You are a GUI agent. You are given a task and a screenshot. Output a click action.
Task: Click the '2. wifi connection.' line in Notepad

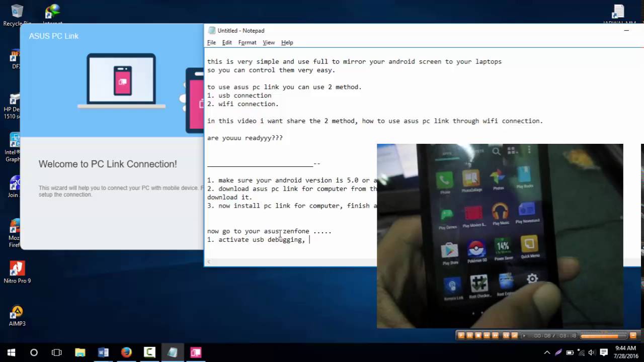pos(243,104)
